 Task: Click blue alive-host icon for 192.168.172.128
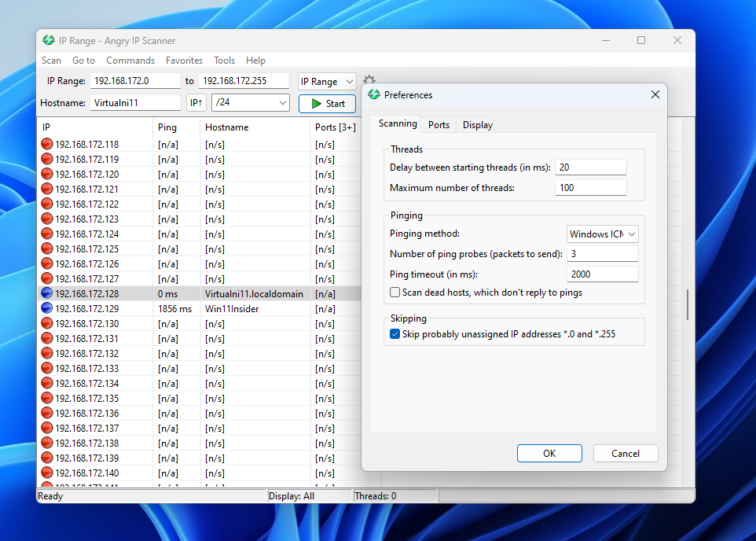point(47,293)
